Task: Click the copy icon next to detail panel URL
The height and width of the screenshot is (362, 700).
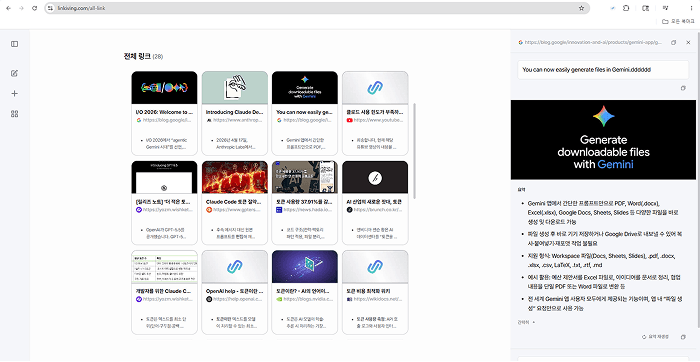Action: [x=674, y=42]
